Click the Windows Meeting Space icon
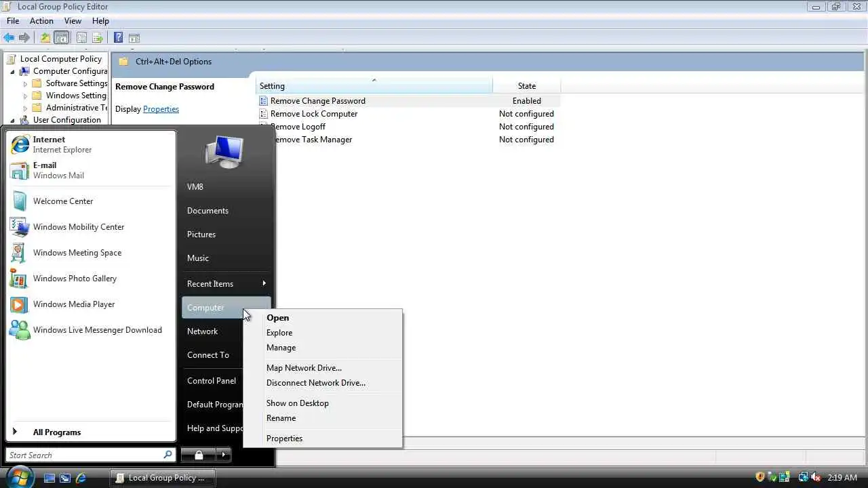 pyautogui.click(x=18, y=253)
